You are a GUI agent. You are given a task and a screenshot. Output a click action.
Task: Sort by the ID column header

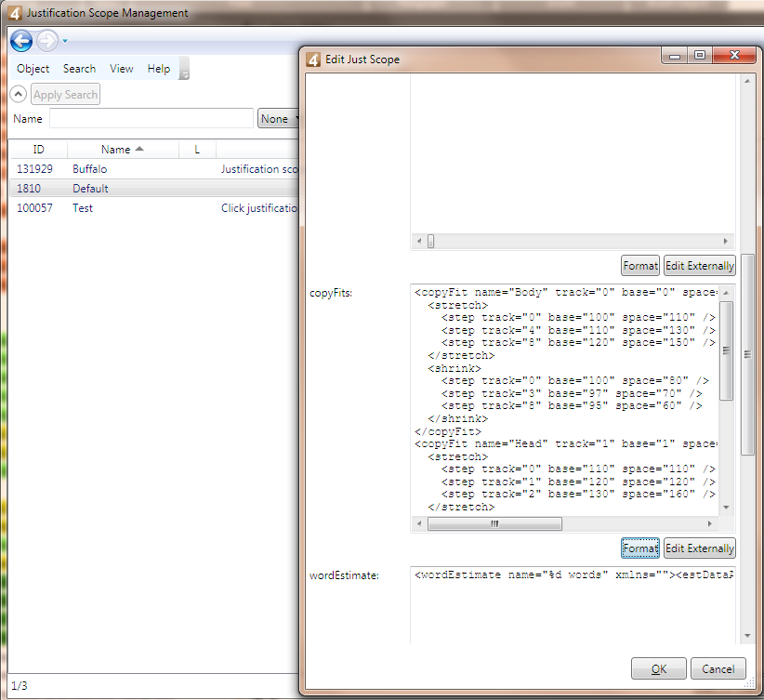[38, 150]
